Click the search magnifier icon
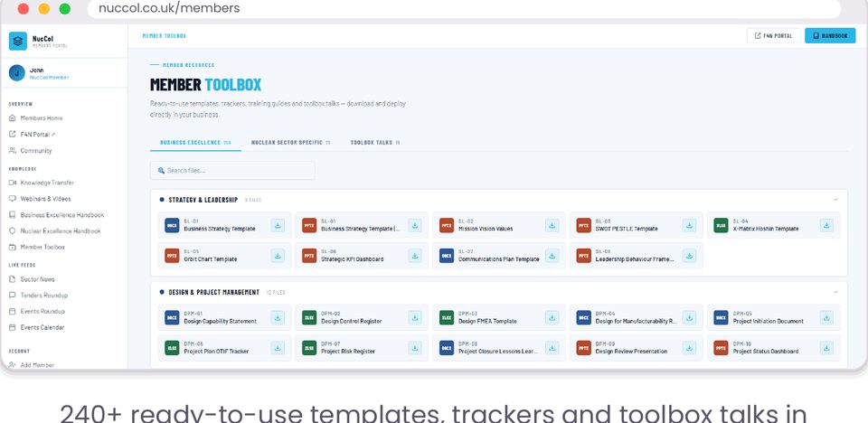The width and height of the screenshot is (868, 423). tap(161, 171)
